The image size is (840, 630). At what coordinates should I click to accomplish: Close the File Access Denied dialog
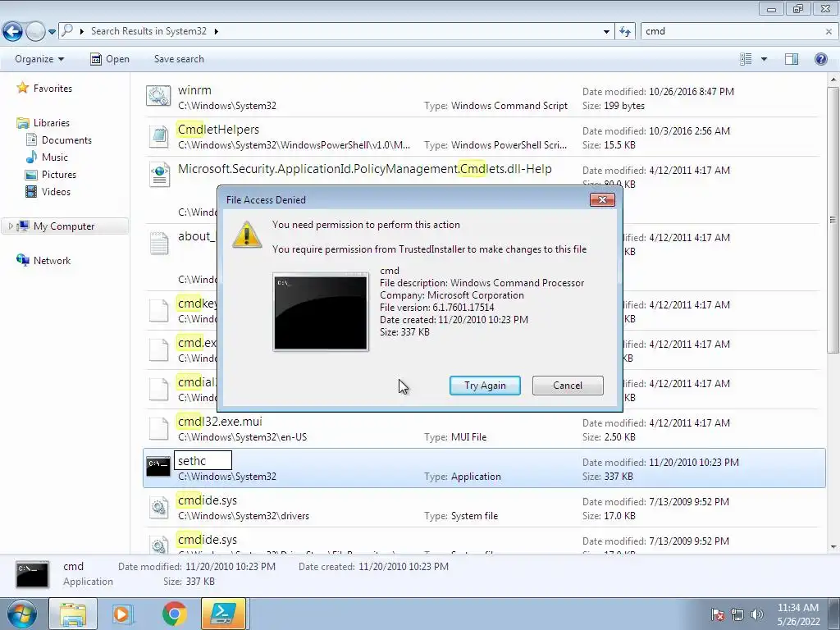click(x=602, y=200)
